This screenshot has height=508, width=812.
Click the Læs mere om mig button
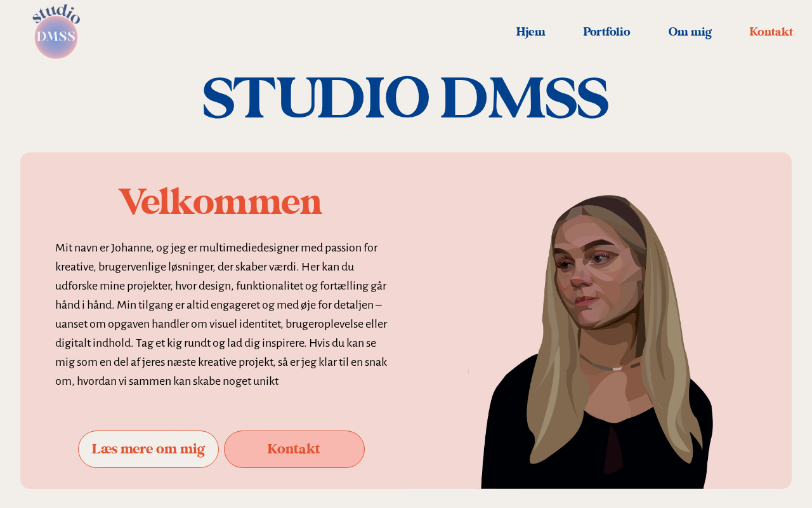(148, 449)
